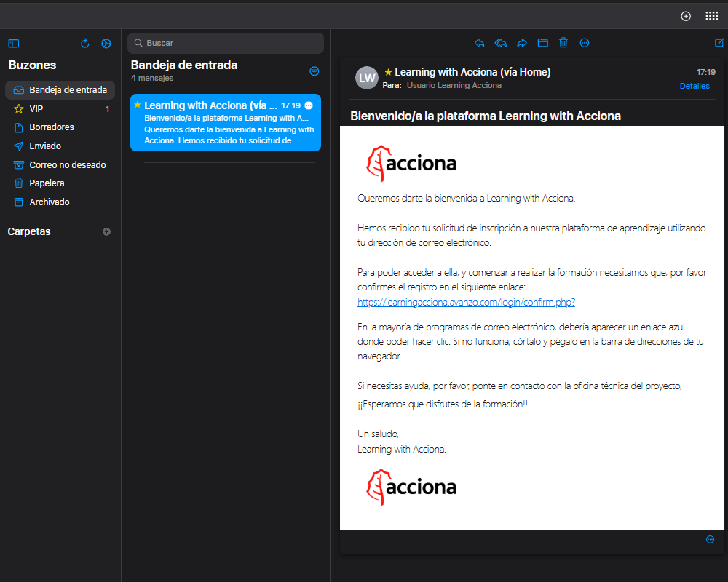Open the toolbar more actions menu
Viewport: 728px width, 582px height.
tap(585, 43)
